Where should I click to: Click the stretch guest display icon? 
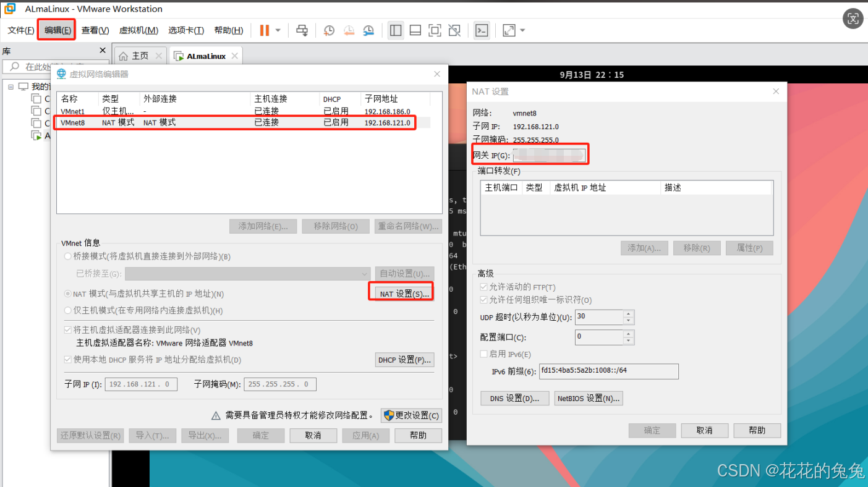(509, 30)
